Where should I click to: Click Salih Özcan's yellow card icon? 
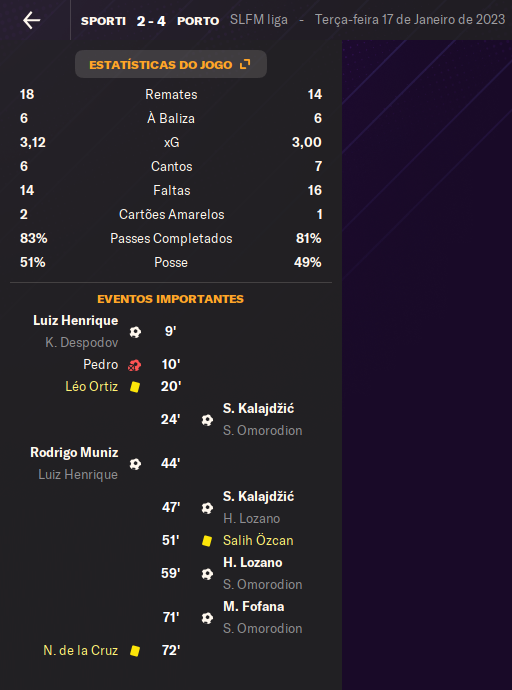point(207,541)
